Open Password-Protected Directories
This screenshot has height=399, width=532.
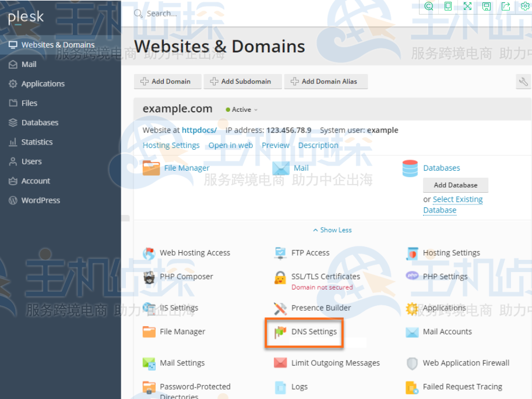pyautogui.click(x=195, y=387)
